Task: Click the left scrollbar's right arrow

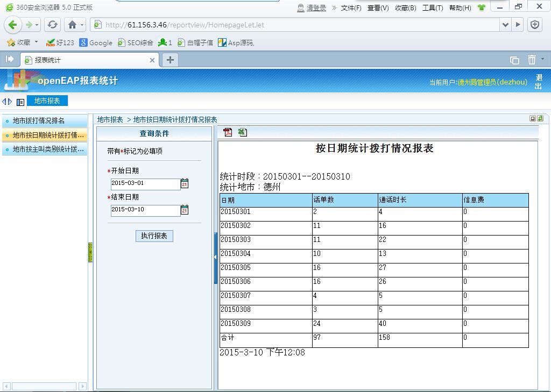Action: point(82,387)
